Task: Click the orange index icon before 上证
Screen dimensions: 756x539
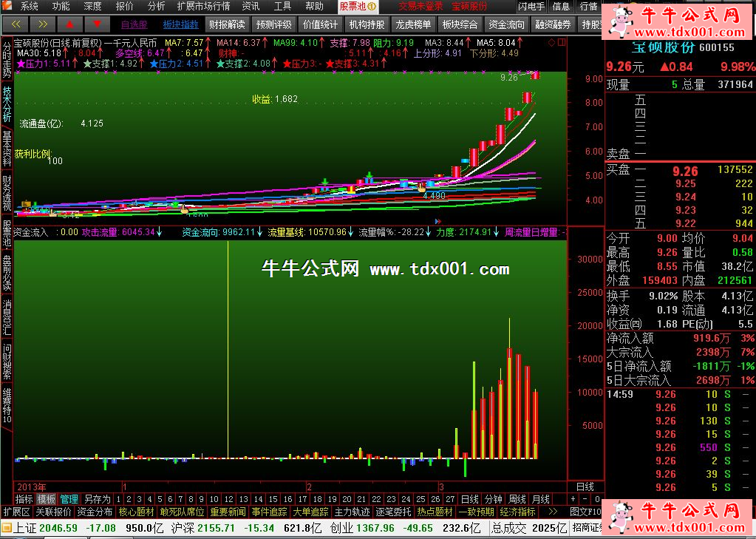Action: tap(6, 528)
